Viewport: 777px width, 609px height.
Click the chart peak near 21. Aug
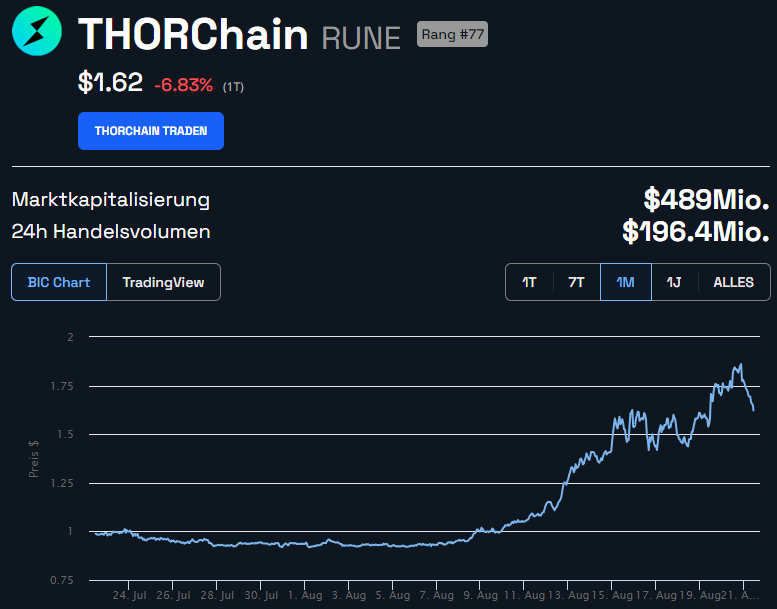740,365
